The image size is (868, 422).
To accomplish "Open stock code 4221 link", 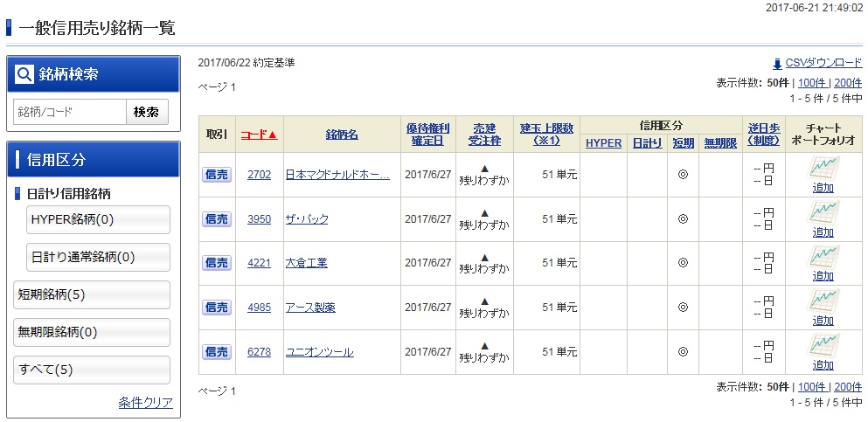I will click(x=259, y=263).
